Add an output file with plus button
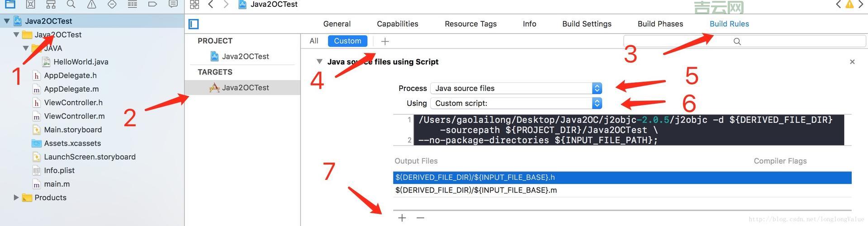The height and width of the screenshot is (226, 868). (x=402, y=218)
